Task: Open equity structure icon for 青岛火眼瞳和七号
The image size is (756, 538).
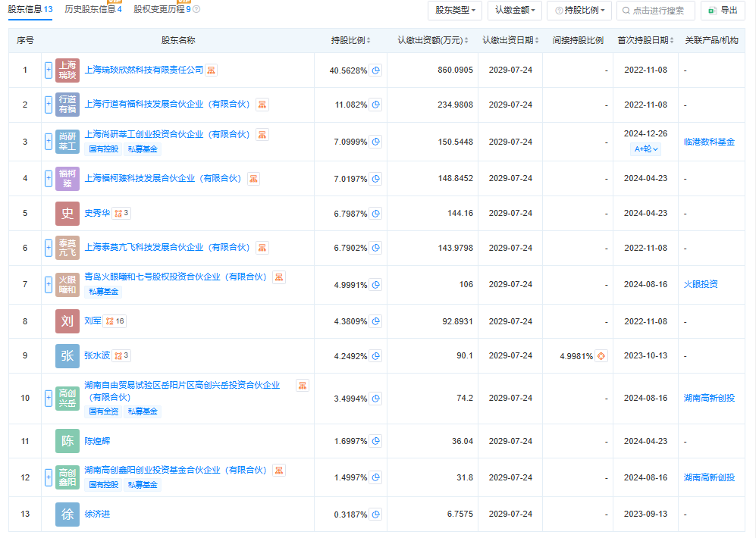Action: point(279,278)
